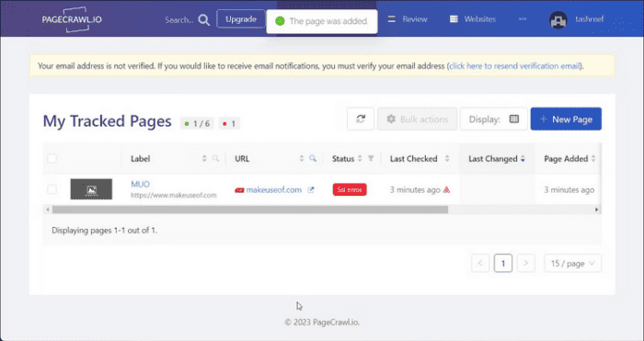Click the New Page button

566,119
